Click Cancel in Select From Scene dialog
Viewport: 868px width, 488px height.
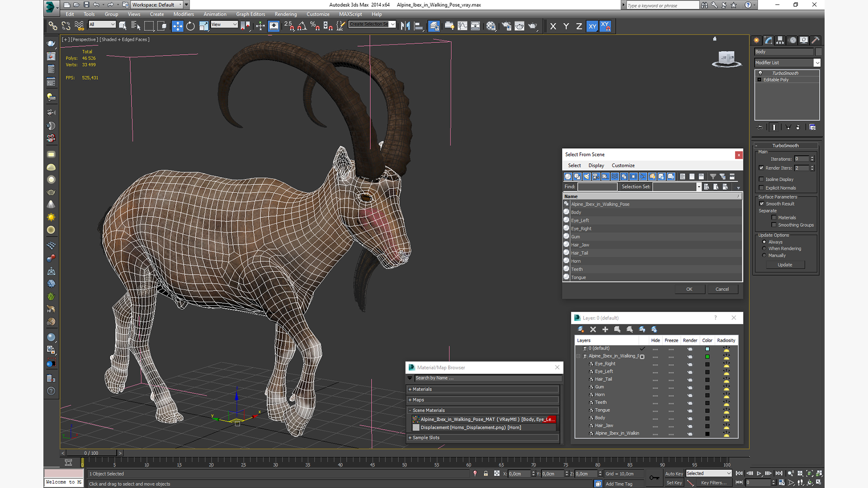pos(722,289)
